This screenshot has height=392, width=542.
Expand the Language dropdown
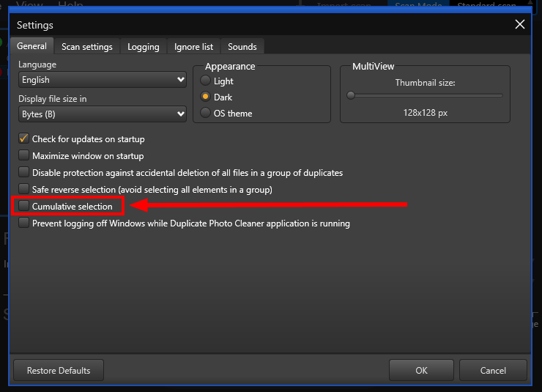103,79
